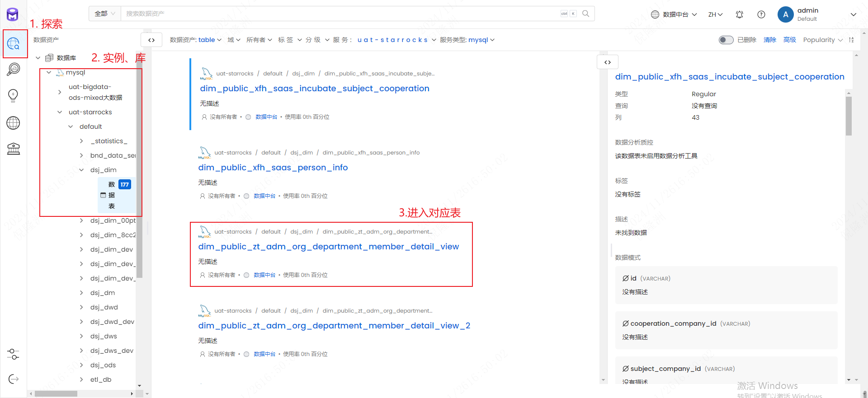Open the 服务类型 mysql filter dropdown
868x398 pixels.
(467, 40)
